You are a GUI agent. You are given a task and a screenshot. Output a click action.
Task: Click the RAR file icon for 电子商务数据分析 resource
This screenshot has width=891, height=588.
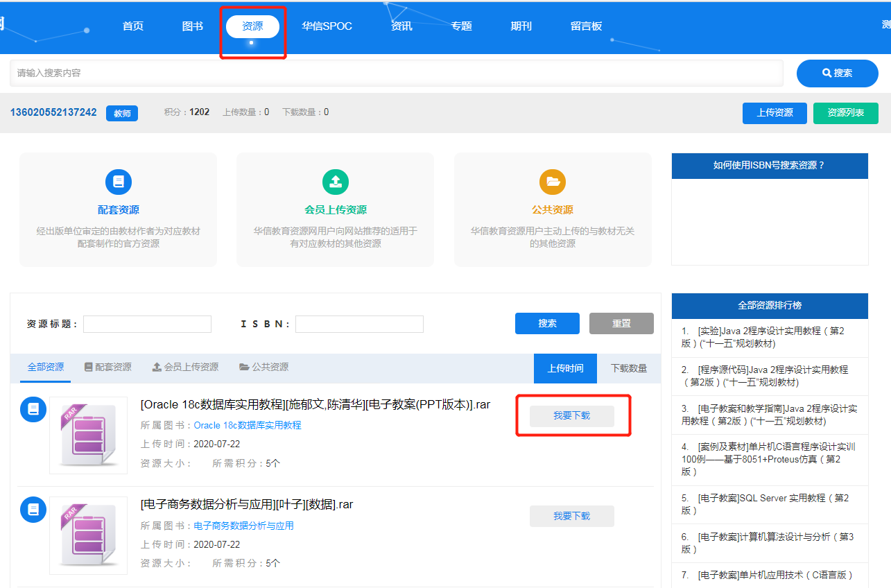tap(88, 535)
